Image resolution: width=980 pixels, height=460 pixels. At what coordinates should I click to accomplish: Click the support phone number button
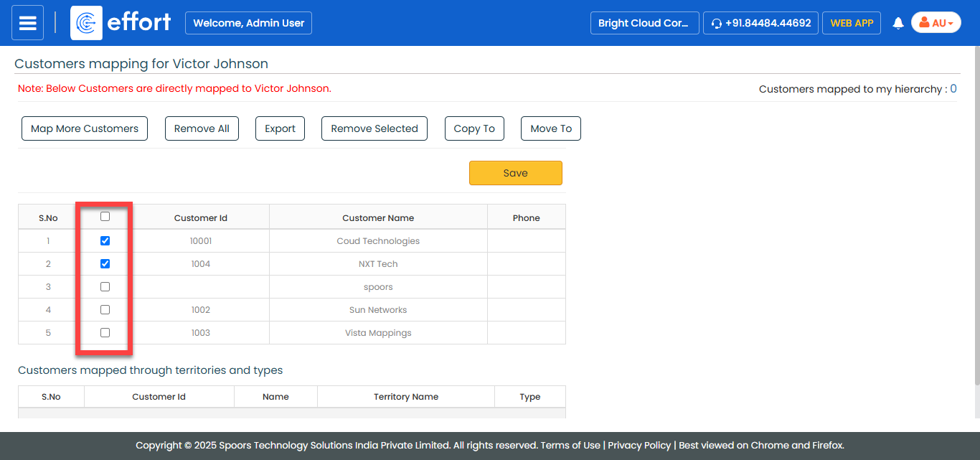(760, 23)
